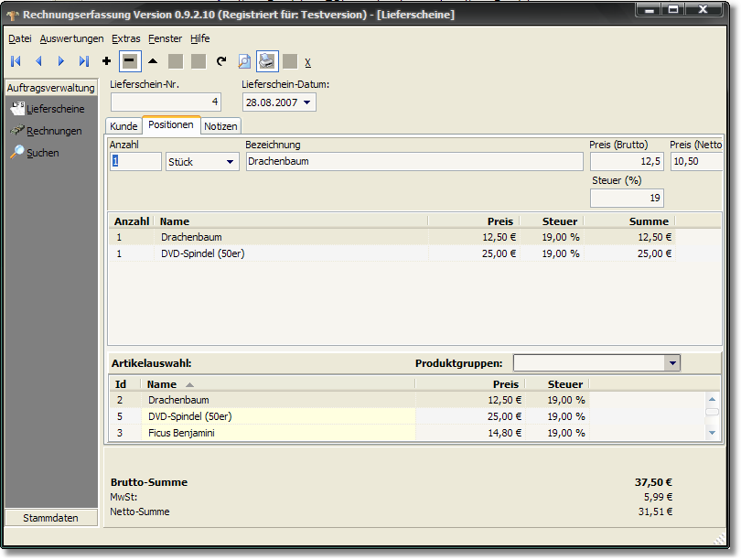
Task: Click application icon in title bar
Action: 13,16
